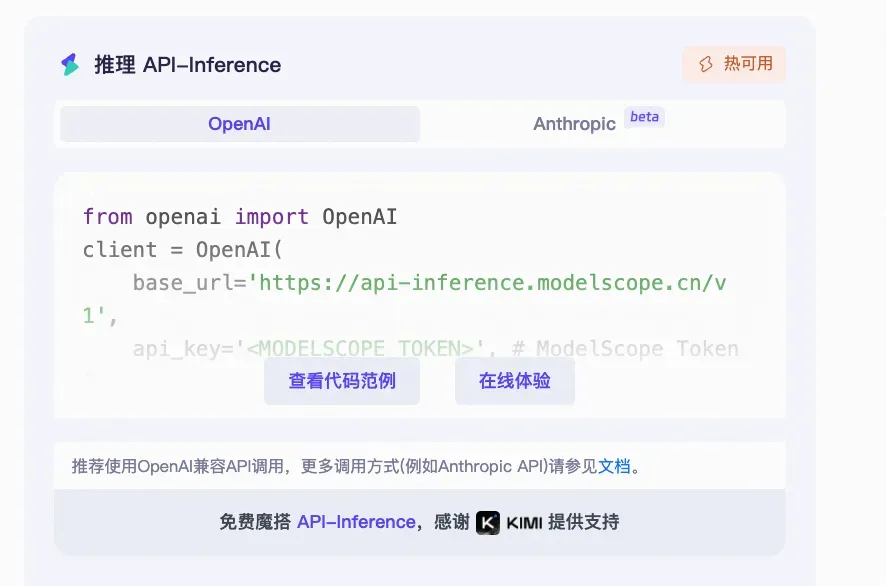Click the KIMI logo icon
The width and height of the screenshot is (886, 586).
coord(488,522)
